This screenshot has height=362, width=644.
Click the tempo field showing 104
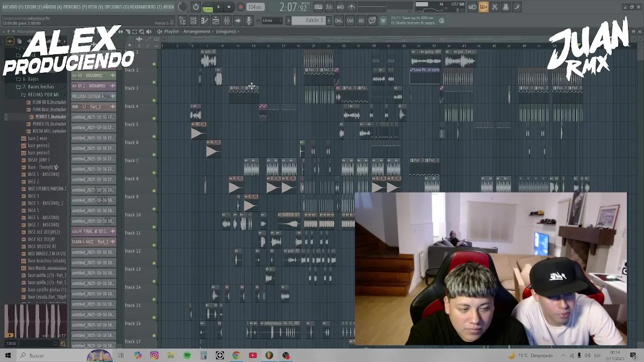[255, 7]
